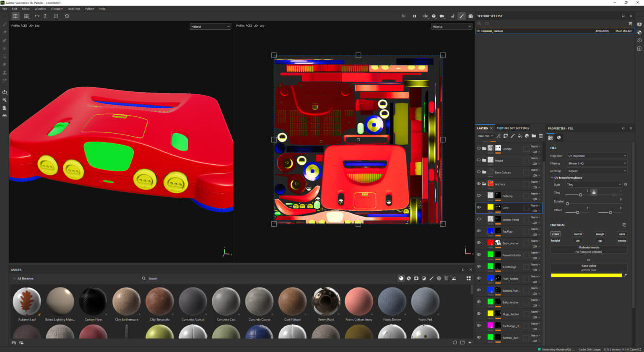The height and width of the screenshot is (352, 644).
Task: Hide the TopFlap layer
Action: (x=478, y=231)
